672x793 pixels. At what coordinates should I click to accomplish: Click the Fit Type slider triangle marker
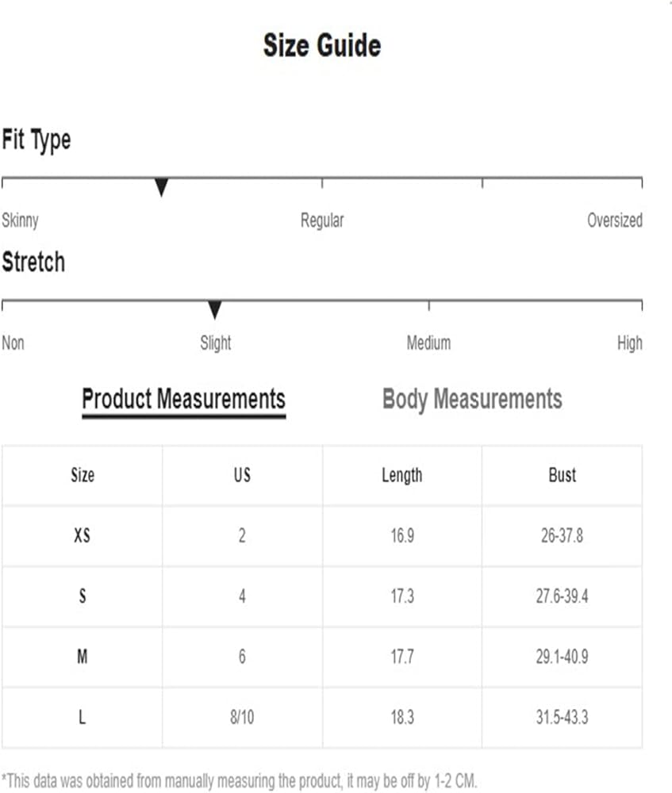[161, 188]
